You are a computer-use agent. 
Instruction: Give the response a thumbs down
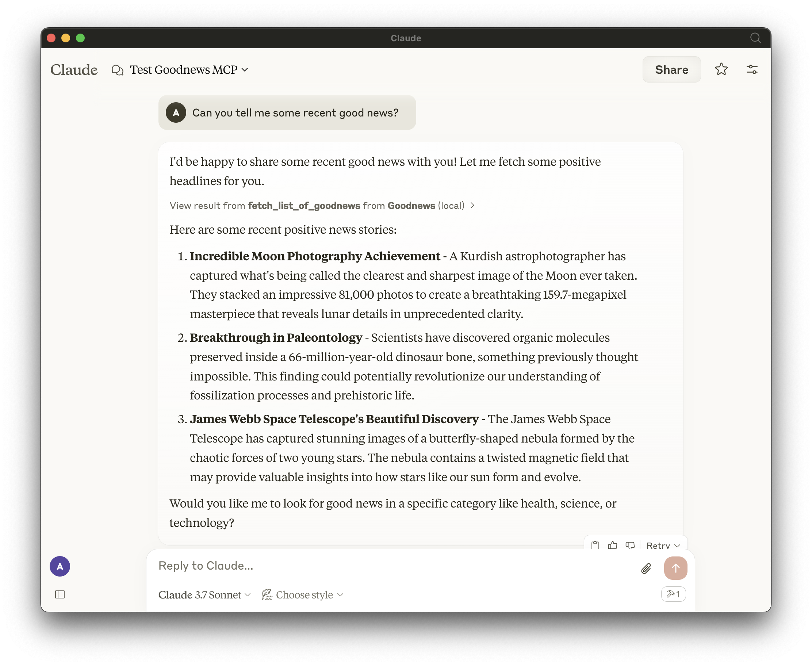tap(630, 545)
